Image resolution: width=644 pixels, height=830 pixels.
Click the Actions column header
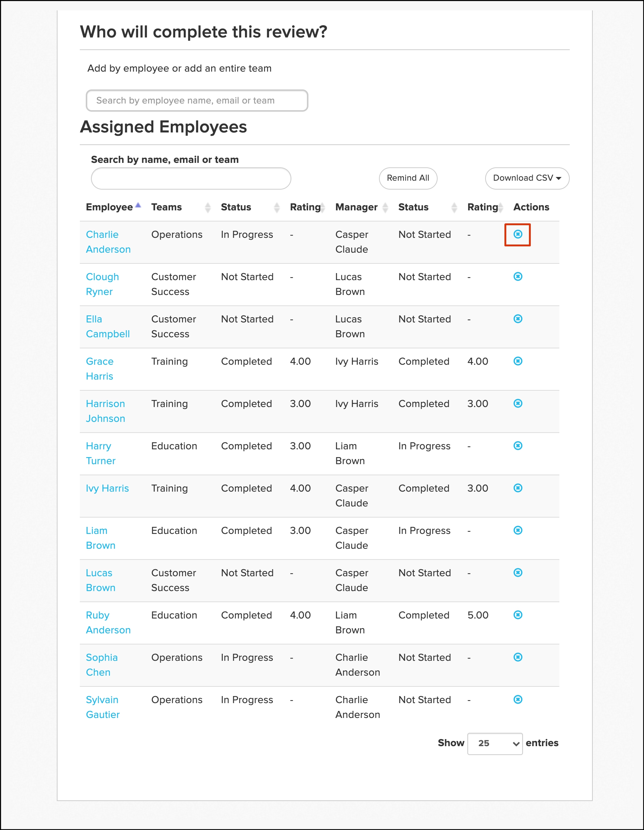(x=531, y=207)
